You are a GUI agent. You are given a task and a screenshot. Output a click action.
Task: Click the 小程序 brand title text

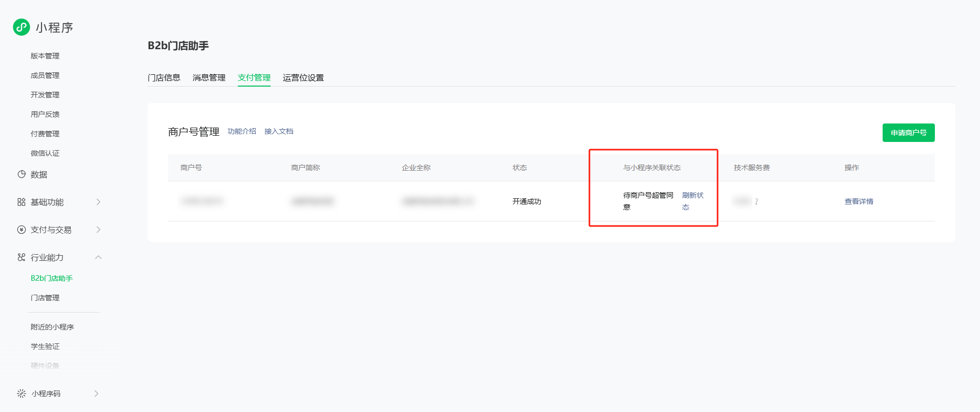[x=54, y=28]
